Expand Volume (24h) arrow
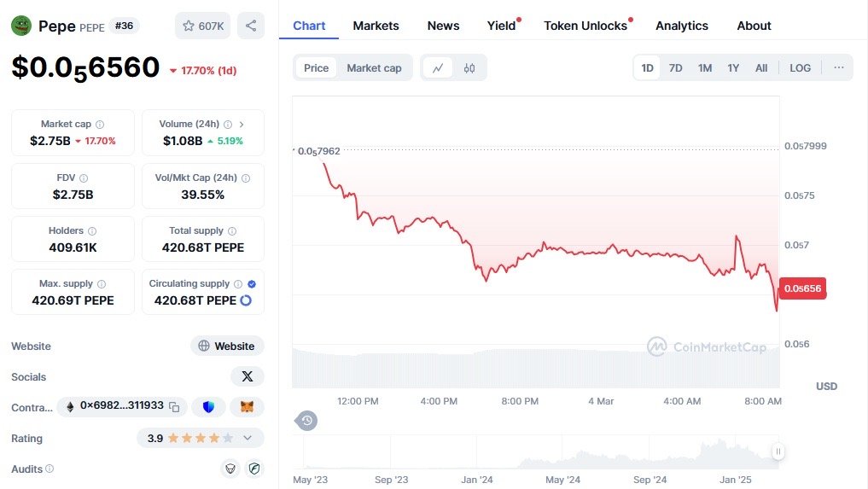 tap(242, 125)
